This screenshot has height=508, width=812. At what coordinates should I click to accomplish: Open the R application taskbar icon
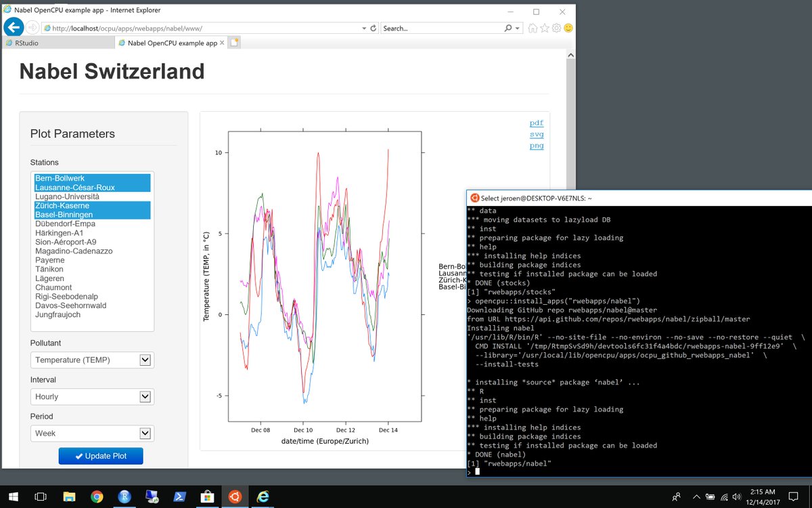pyautogui.click(x=124, y=496)
